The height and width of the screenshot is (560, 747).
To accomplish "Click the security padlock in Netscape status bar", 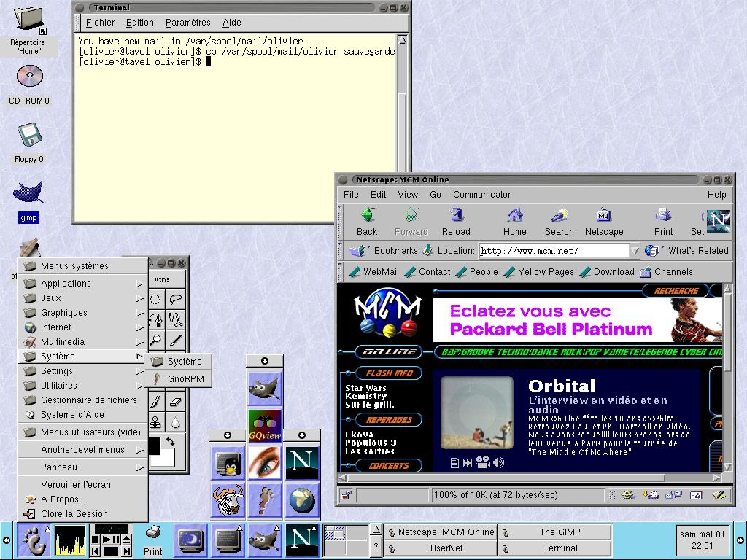I will [346, 495].
